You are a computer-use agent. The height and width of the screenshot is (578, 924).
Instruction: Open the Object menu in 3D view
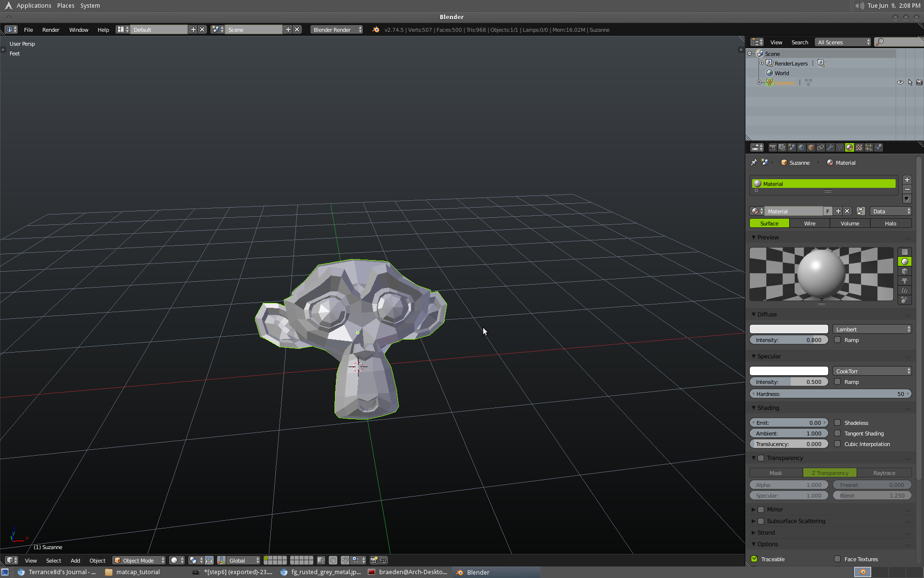[x=97, y=560]
